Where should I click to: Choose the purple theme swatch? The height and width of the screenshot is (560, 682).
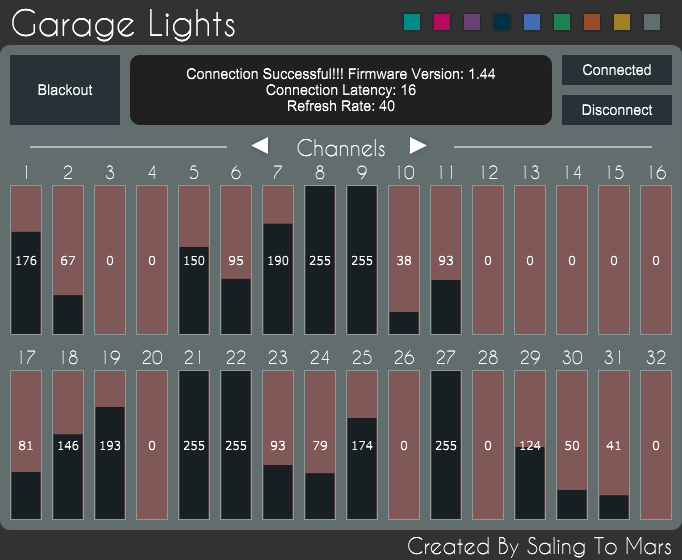[472, 22]
